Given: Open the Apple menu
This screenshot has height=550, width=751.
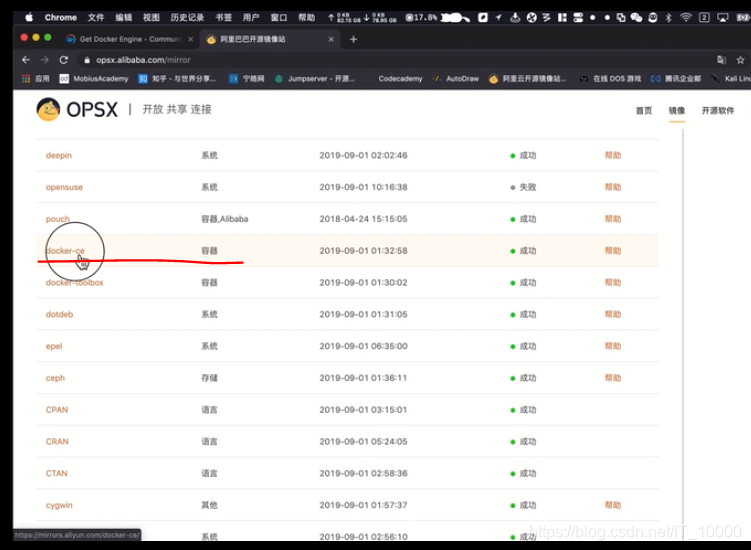Looking at the screenshot, I should coord(29,17).
